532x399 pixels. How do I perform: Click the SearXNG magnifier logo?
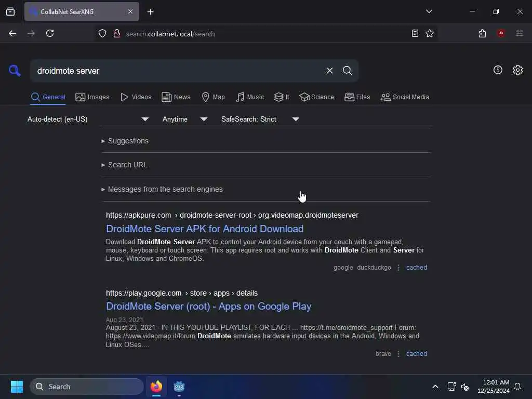(15, 71)
